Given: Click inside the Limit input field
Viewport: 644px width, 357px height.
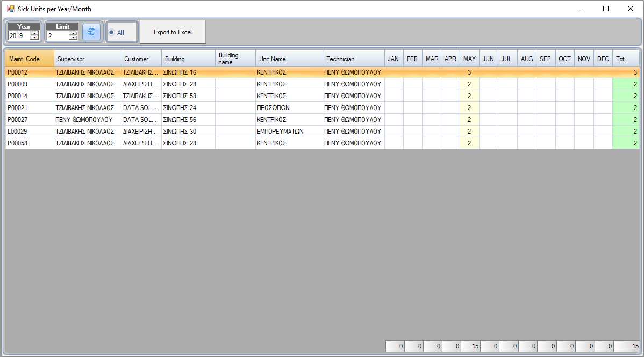Looking at the screenshot, I should pyautogui.click(x=58, y=36).
